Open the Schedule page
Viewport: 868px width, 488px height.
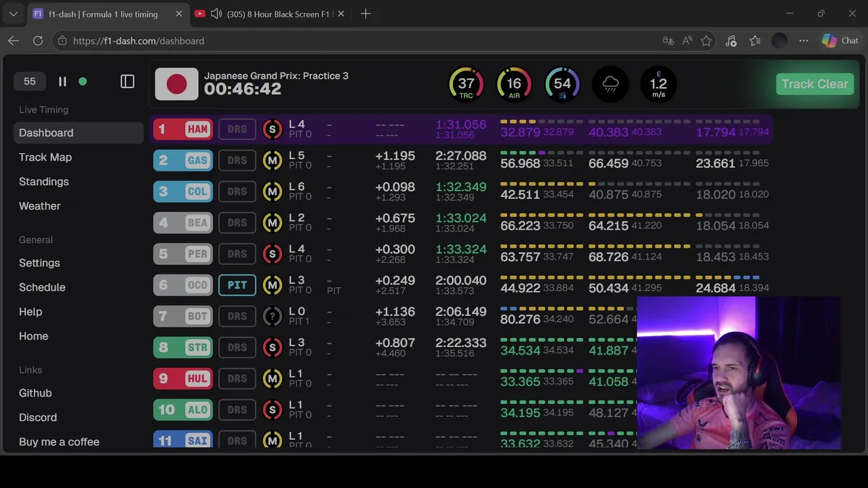pos(42,287)
